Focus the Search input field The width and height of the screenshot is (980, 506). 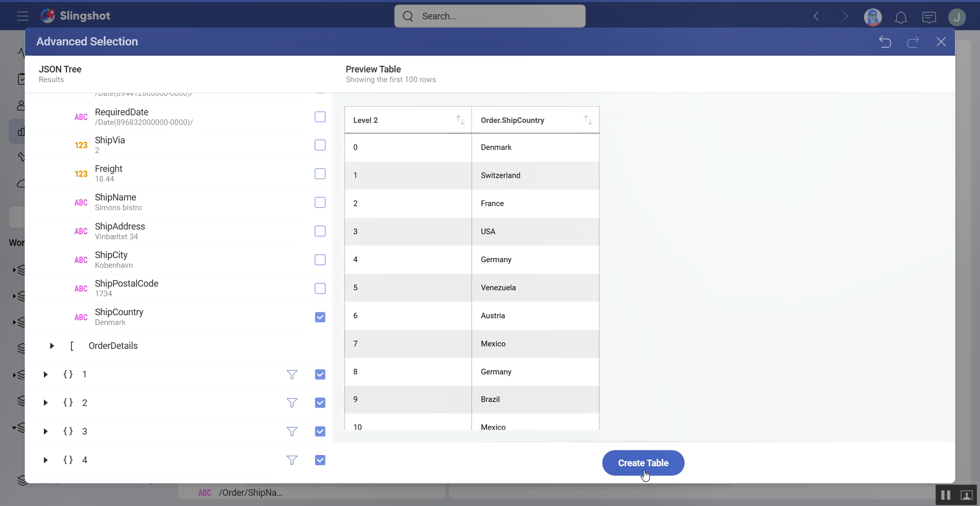click(x=490, y=16)
